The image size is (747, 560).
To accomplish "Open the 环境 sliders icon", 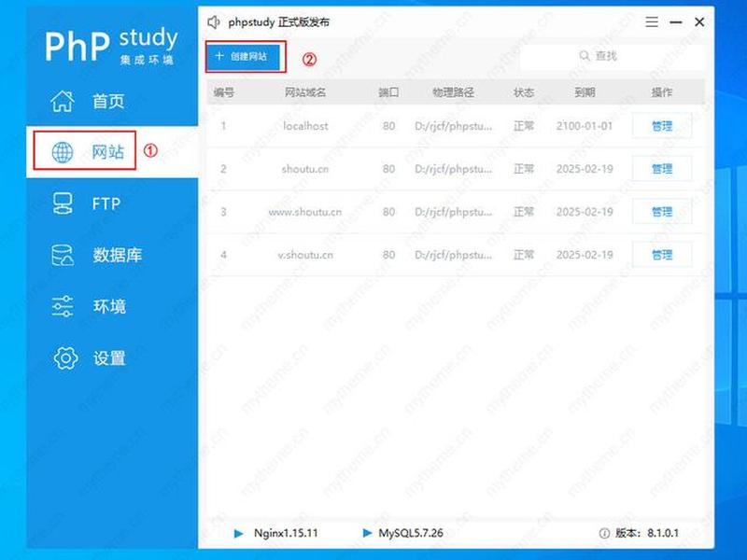I will [x=63, y=306].
